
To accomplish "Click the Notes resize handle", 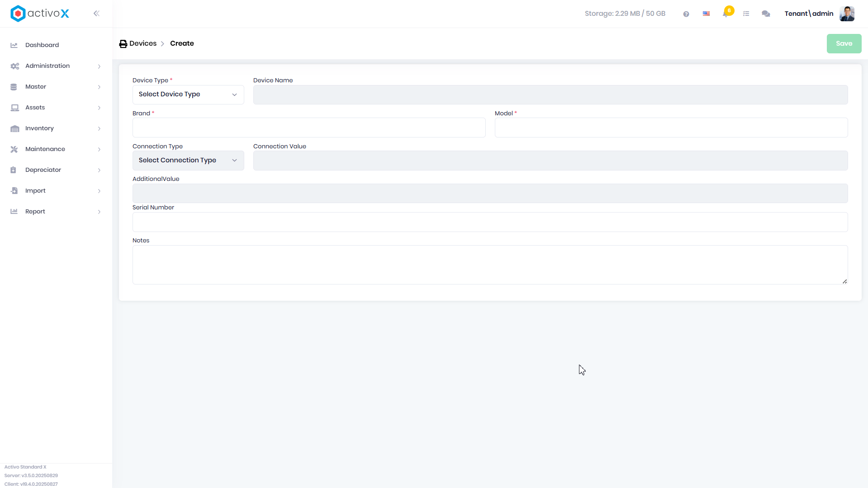I will click(x=844, y=281).
